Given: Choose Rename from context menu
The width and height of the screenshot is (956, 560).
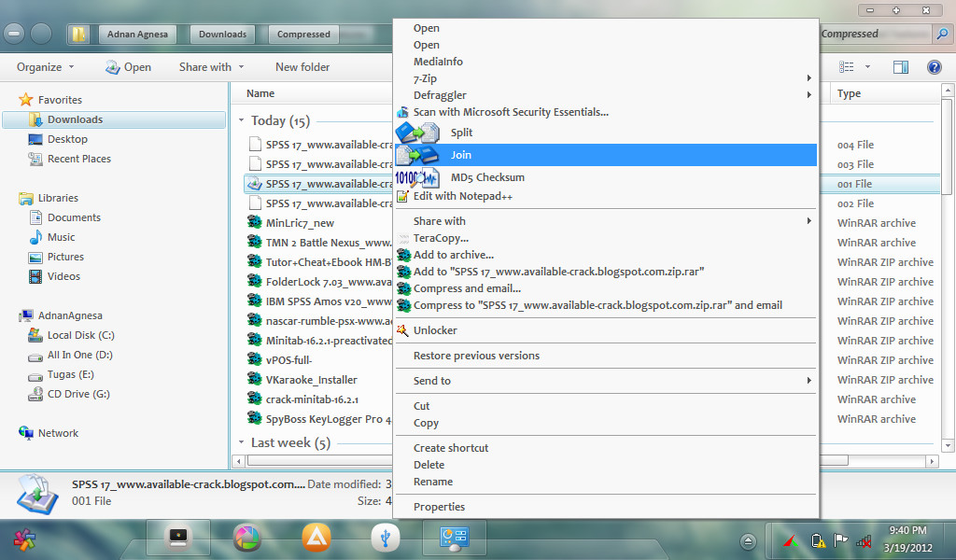Looking at the screenshot, I should 433,482.
